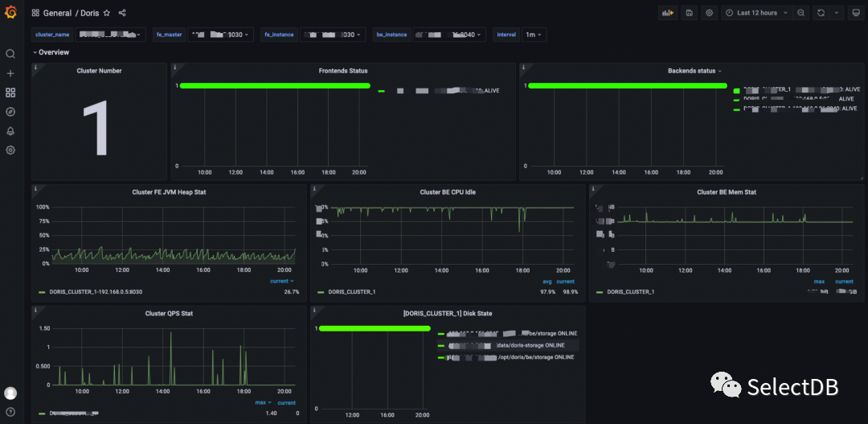Image resolution: width=868 pixels, height=424 pixels.
Task: Click the Save dashboard icon
Action: pyautogui.click(x=690, y=13)
